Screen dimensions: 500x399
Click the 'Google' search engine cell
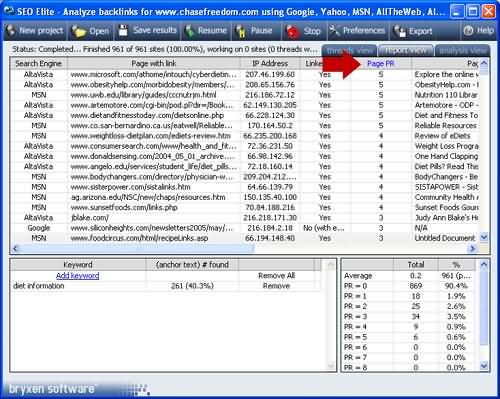[x=39, y=228]
